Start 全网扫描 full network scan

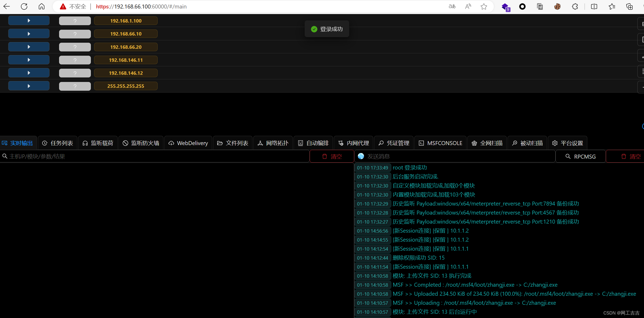click(x=487, y=143)
